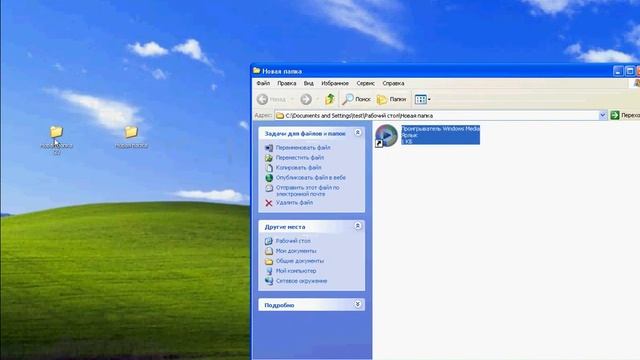640x360 pixels.
Task: Click the 'Общие документы' link
Action: [300, 261]
